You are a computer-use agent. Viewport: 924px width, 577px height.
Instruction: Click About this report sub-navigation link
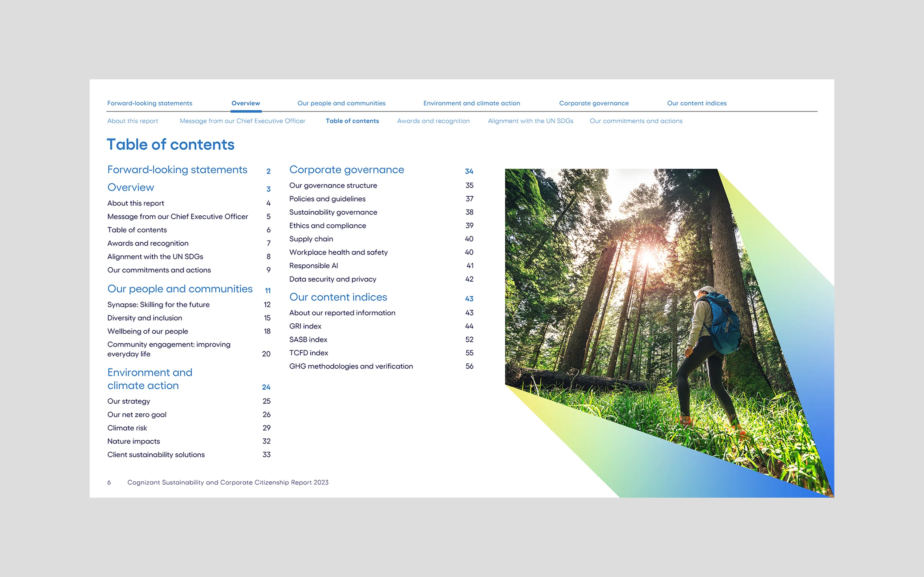point(132,121)
